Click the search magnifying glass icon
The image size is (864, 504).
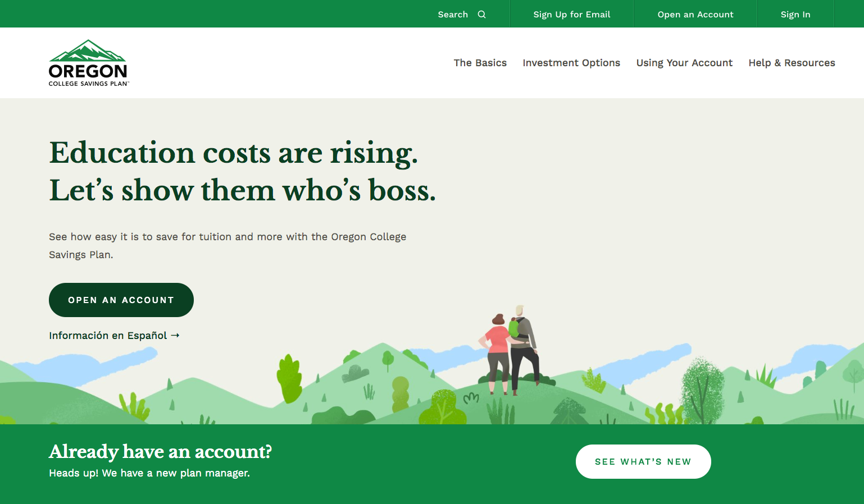click(481, 15)
